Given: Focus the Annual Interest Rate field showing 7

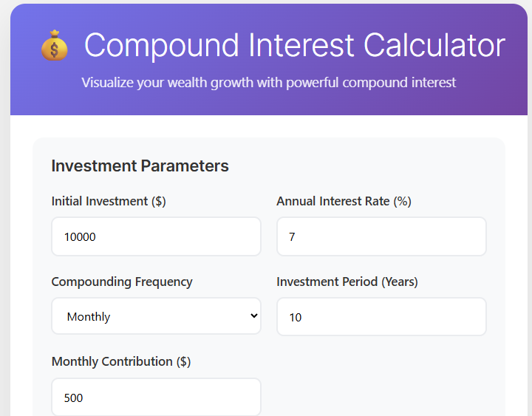Looking at the screenshot, I should click(381, 236).
